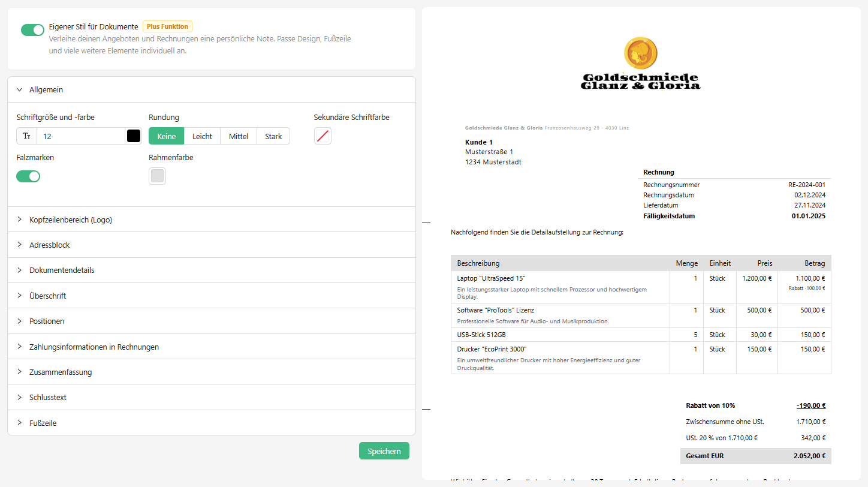
Task: Expand the Kopfzeilenbereich (Logo) section
Action: point(71,220)
